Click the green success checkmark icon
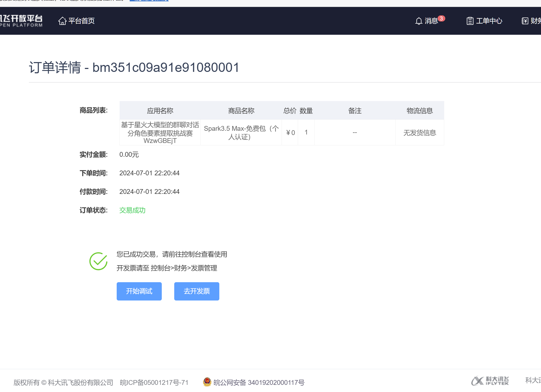The image size is (541, 392). [x=98, y=261]
